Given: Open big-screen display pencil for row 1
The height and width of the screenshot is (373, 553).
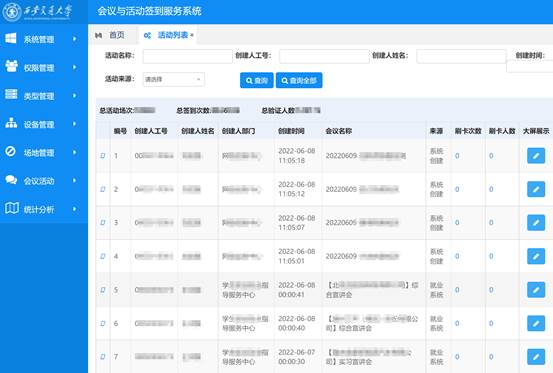Looking at the screenshot, I should click(x=536, y=156).
